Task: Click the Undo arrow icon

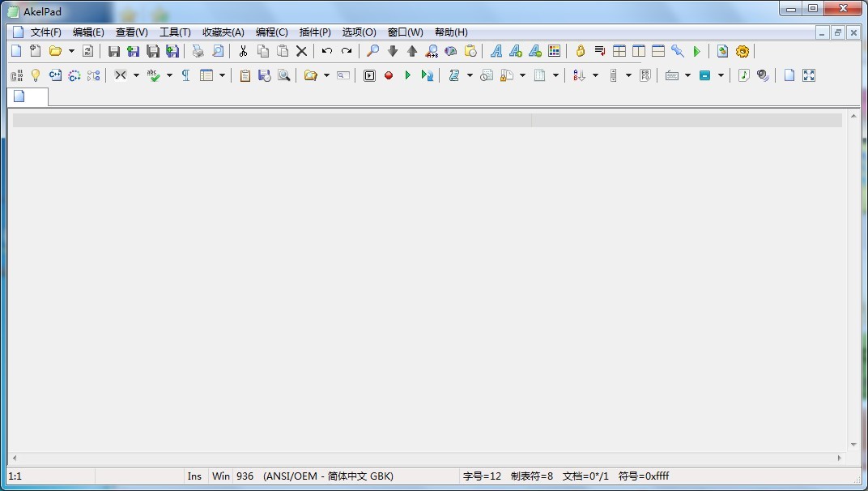Action: click(327, 51)
